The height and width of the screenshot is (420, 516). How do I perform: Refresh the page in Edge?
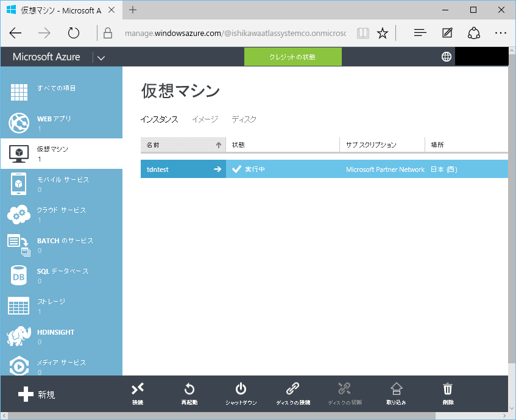coord(73,33)
